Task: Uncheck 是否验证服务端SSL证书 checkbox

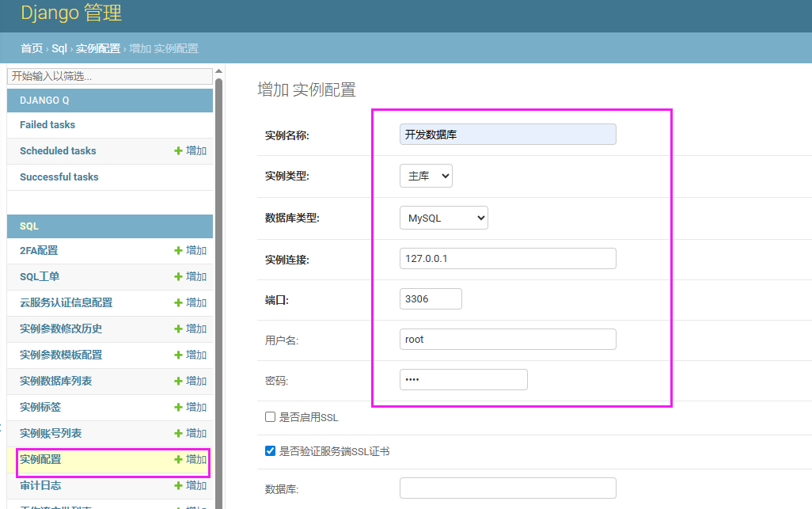Action: click(x=271, y=451)
